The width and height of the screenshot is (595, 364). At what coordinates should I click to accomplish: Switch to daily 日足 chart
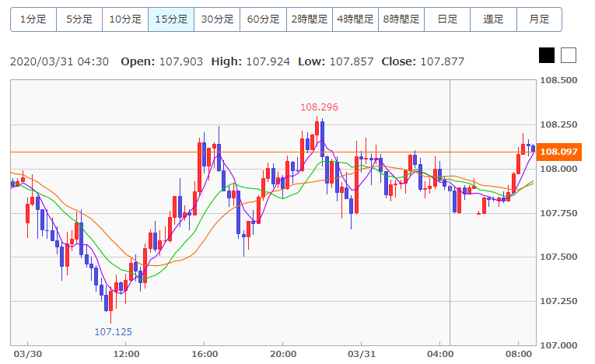tap(447, 19)
